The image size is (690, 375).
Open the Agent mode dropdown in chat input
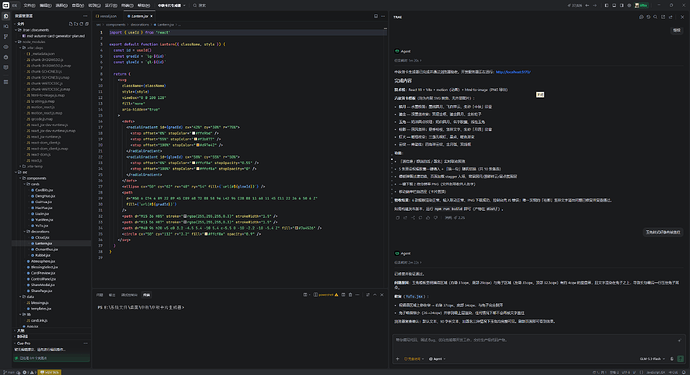point(437,359)
